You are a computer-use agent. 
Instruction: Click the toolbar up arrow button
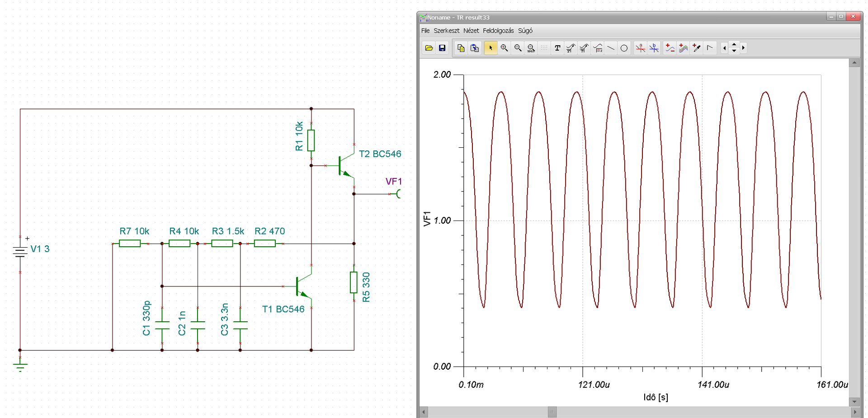pos(734,45)
